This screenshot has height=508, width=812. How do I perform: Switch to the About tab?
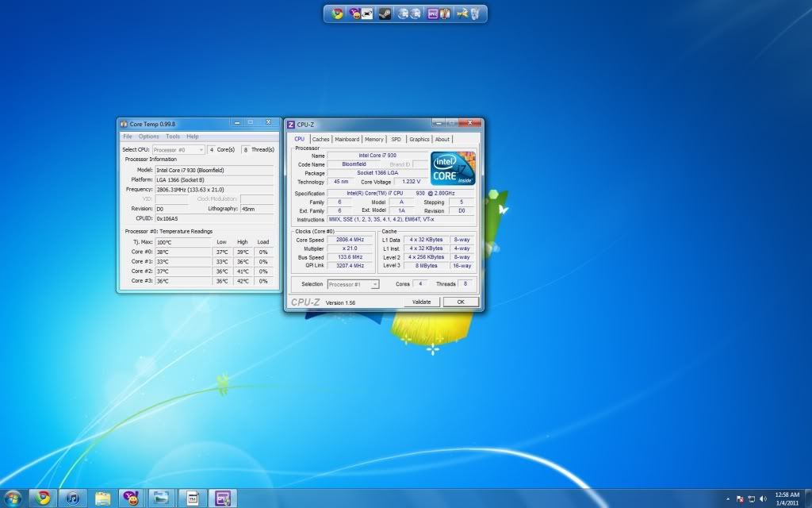[x=442, y=140]
